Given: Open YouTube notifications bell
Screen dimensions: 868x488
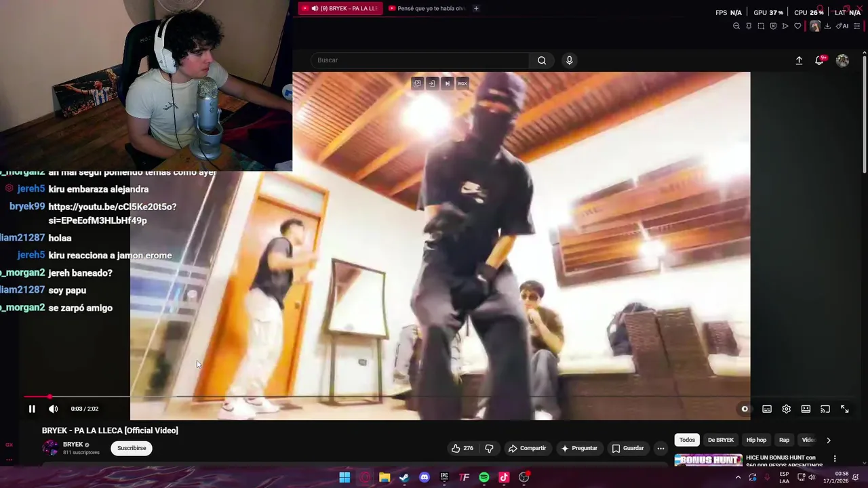Looking at the screenshot, I should tap(819, 60).
